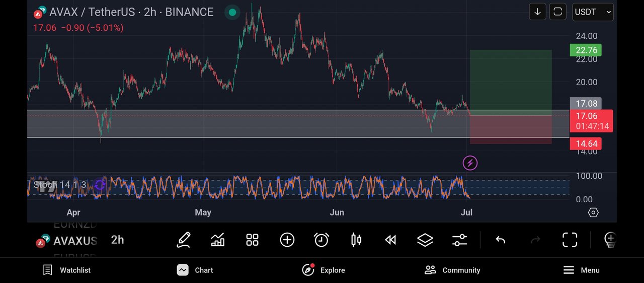Select the green profit zone of the position
The image size is (644, 283).
[x=511, y=83]
